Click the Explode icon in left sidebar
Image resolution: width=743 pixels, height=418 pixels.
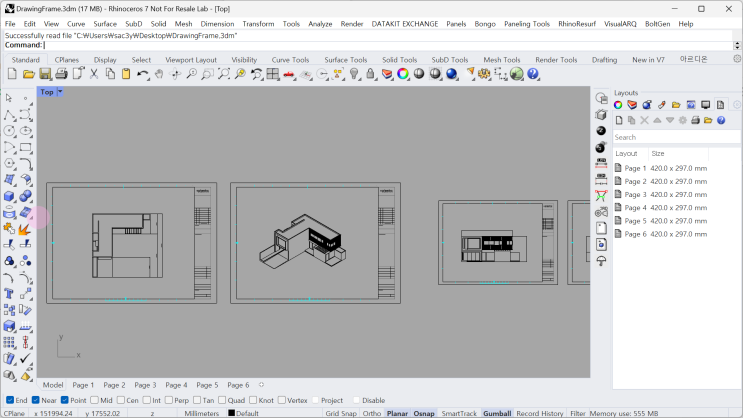[25, 229]
